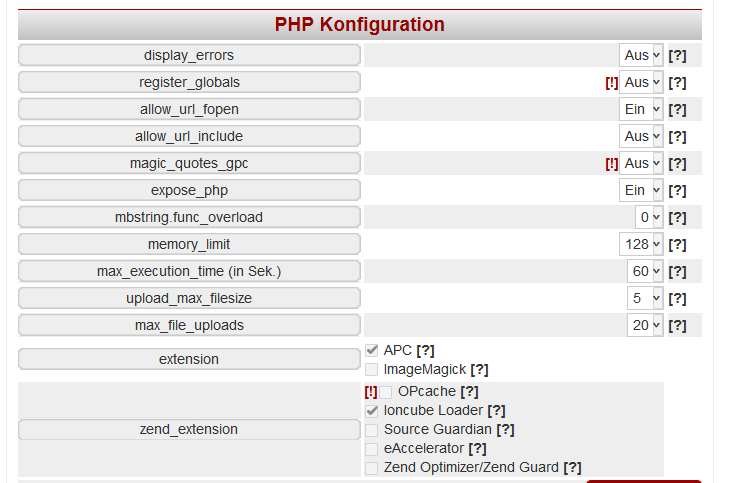Open help [?] for max_file_uploads

(677, 326)
